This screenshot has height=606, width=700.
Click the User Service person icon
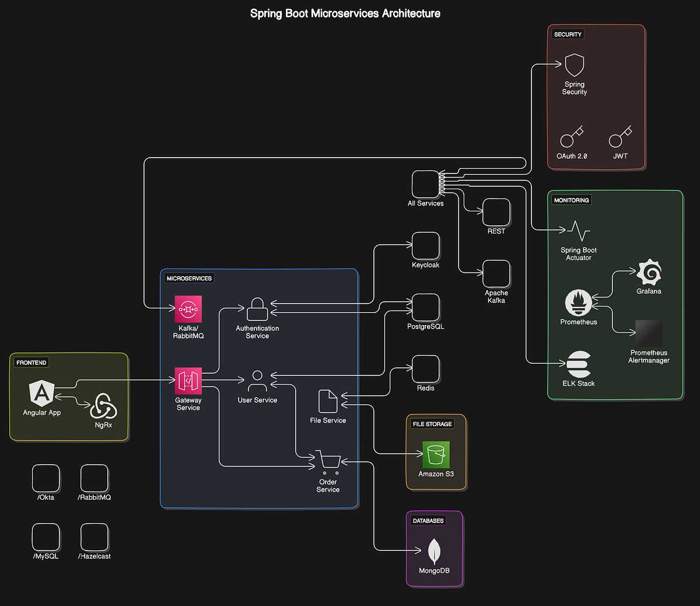[x=257, y=381]
